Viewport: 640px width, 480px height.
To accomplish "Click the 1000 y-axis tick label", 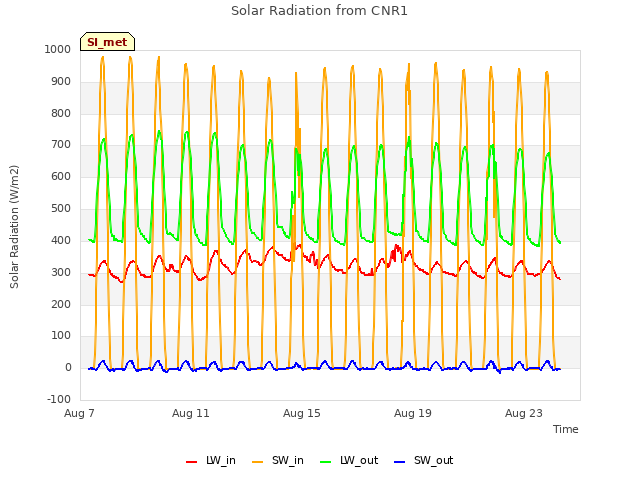I will coord(58,49).
